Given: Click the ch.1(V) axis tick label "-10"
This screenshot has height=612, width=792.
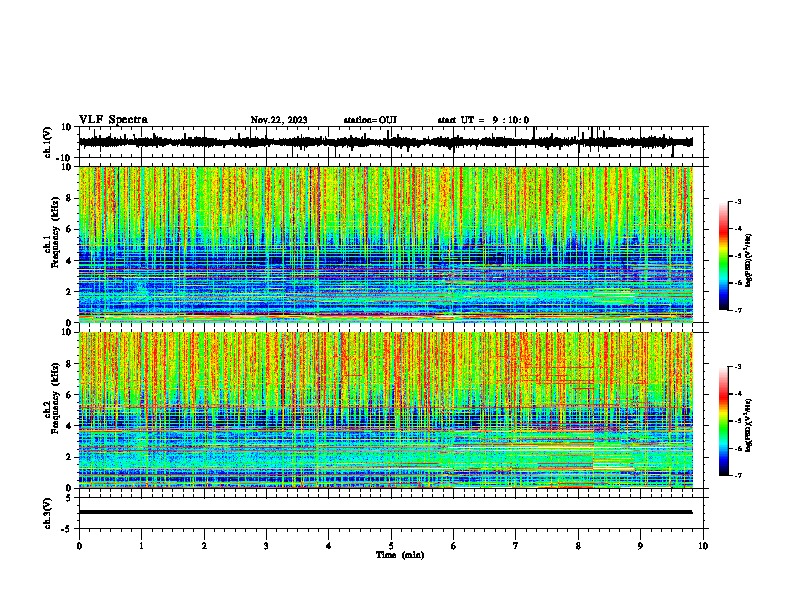Looking at the screenshot, I should [x=64, y=158].
